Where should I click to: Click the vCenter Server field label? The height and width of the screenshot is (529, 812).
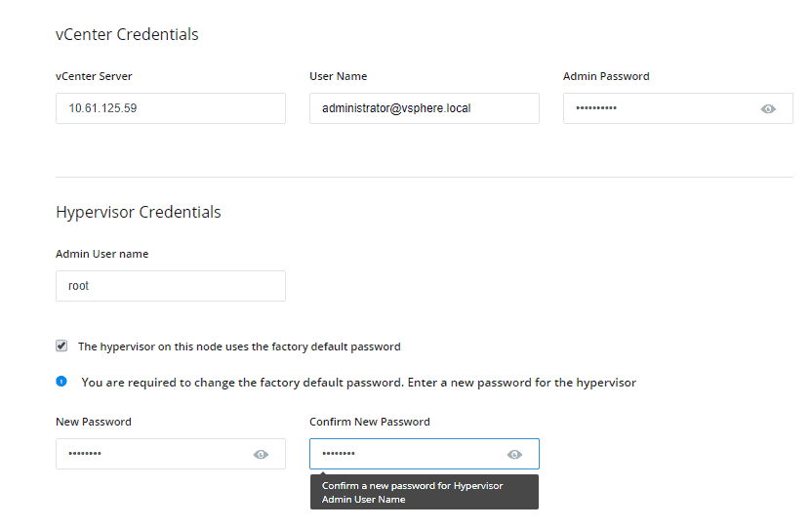94,76
